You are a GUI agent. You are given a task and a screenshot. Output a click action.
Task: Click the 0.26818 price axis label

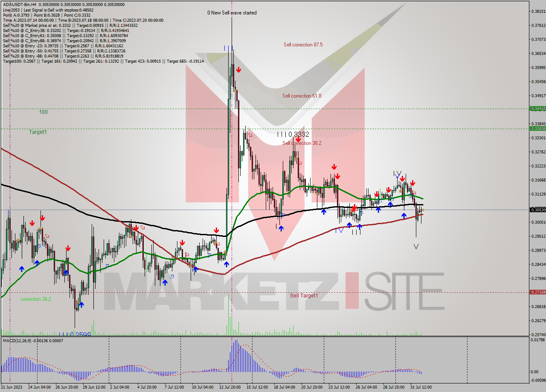pos(538,306)
